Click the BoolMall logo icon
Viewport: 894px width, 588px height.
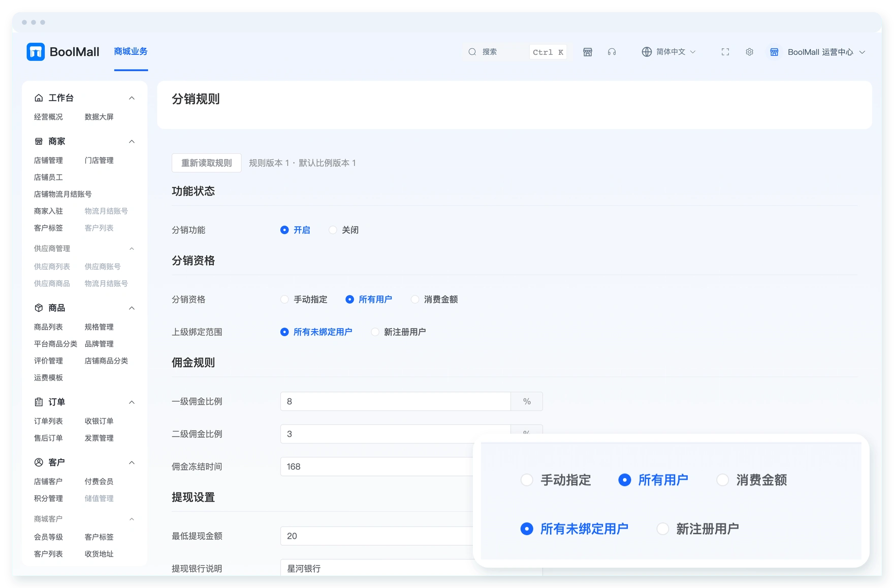36,52
